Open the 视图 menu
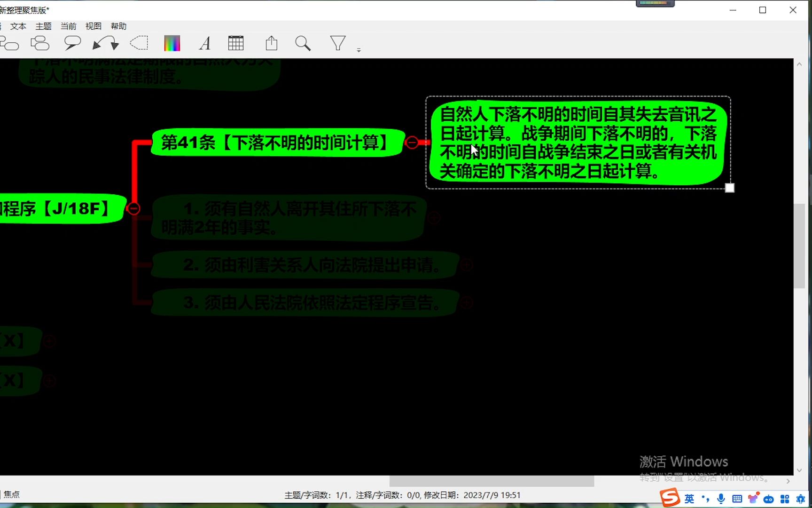The image size is (812, 508). coord(94,26)
